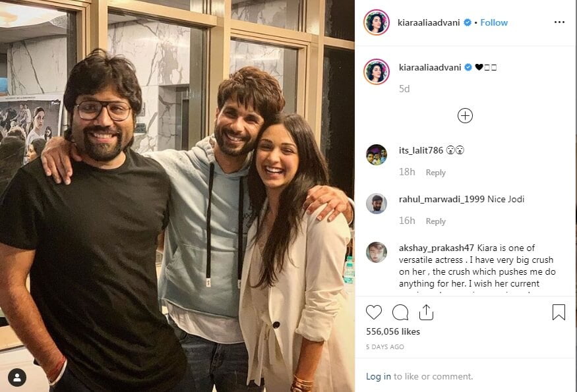This screenshot has width=577, height=392.
Task: Follow kiaraaliaadvani account
Action: 494,22
